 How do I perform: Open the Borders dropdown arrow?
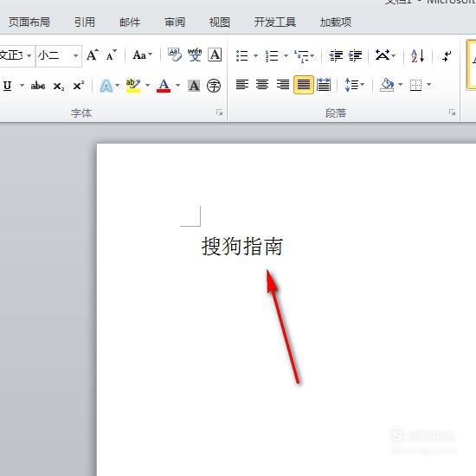point(428,85)
